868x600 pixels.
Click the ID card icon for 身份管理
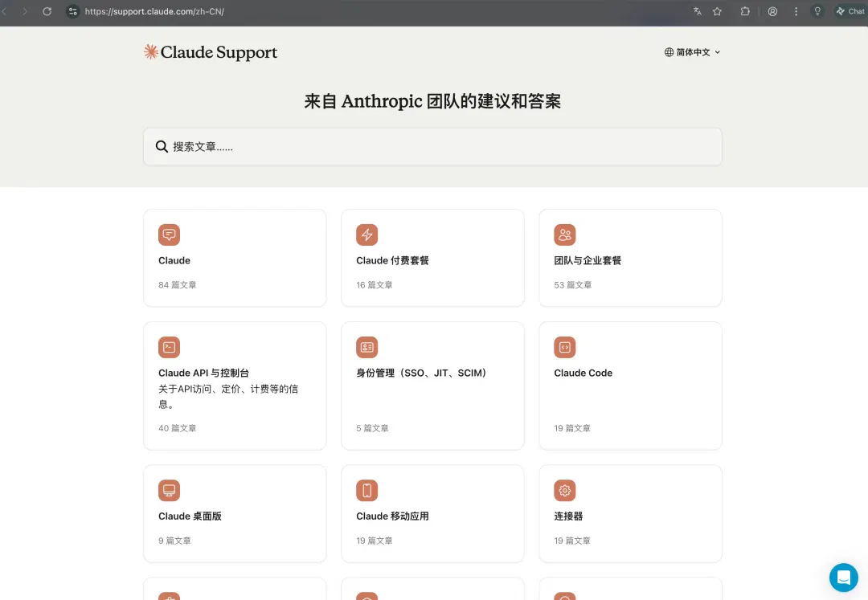point(366,347)
